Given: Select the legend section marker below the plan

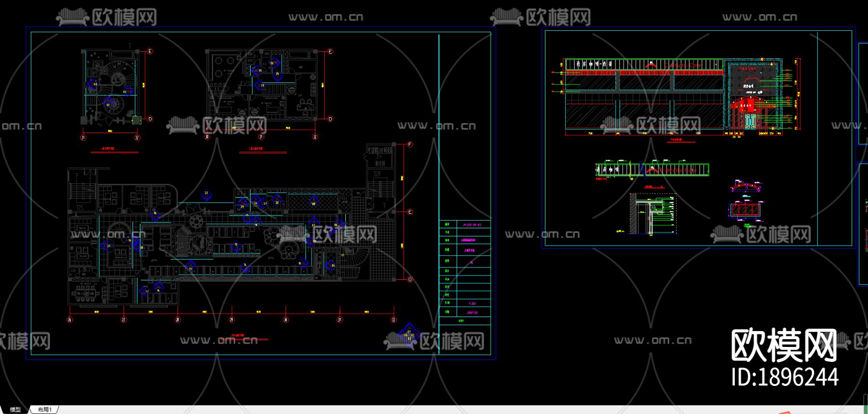Looking at the screenshot, I should tap(409, 335).
